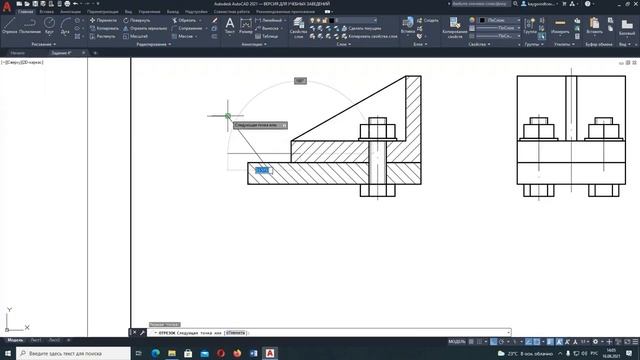Viewport: 640px width, 360px height.
Task: Open the Начало document tab
Action: coord(18,53)
